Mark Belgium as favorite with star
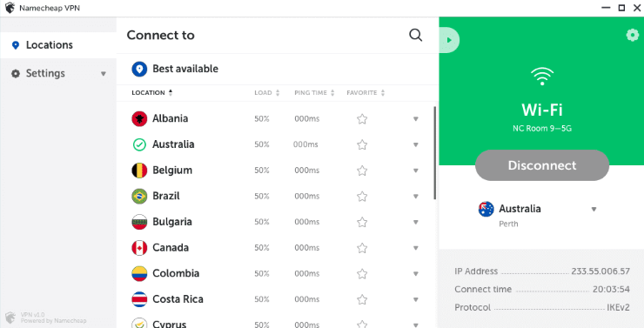The height and width of the screenshot is (328, 644). coord(362,171)
